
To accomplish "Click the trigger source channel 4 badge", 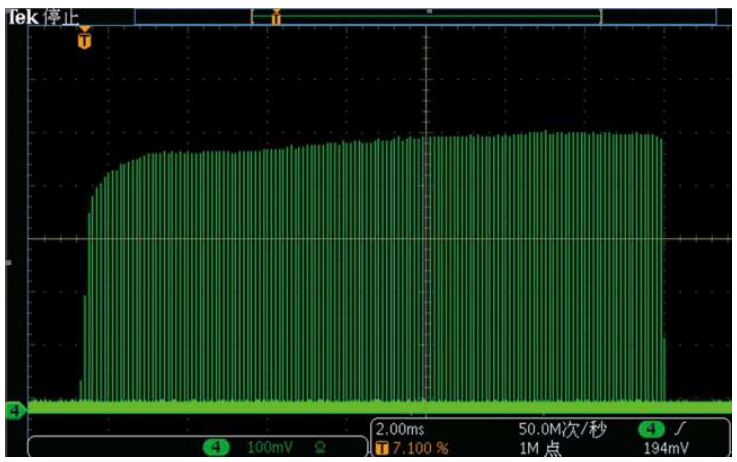I will tap(651, 429).
